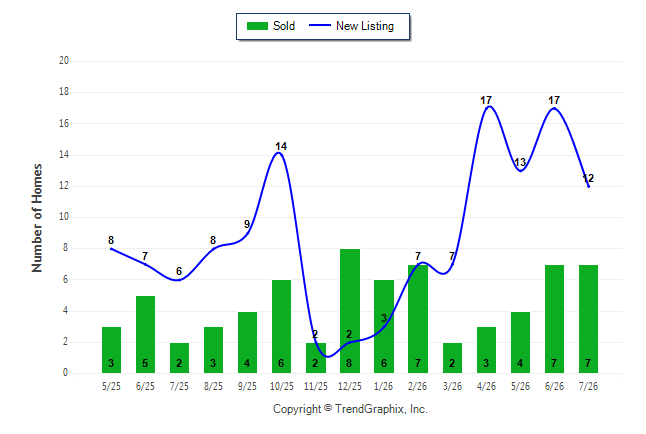Click the 6/25 sold bar showing 5
This screenshot has width=646, height=434.
pyautogui.click(x=145, y=334)
